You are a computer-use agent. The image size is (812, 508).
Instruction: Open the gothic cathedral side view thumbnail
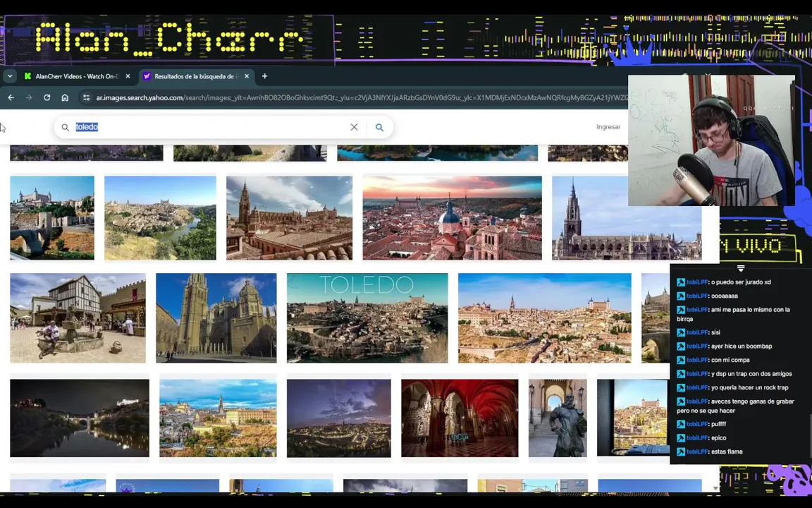(x=627, y=218)
